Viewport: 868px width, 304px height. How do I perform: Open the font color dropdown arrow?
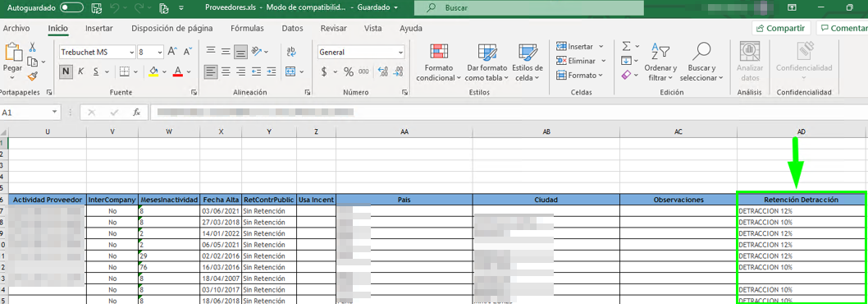pyautogui.click(x=189, y=71)
